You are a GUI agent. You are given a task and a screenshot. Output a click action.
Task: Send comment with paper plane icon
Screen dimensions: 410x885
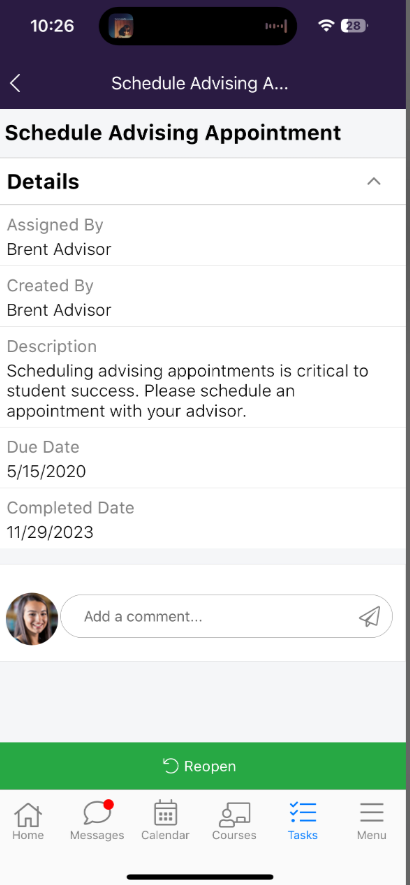pos(369,616)
